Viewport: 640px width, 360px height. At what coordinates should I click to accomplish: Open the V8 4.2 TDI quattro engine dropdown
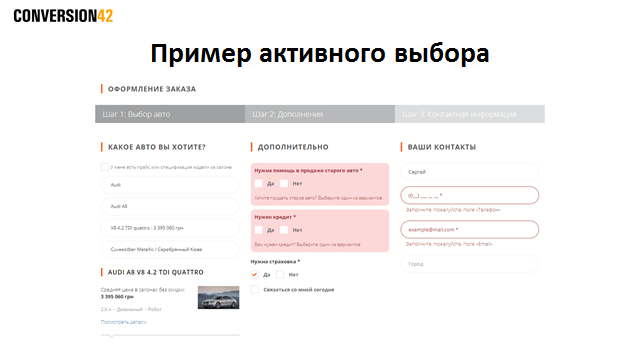[170, 228]
